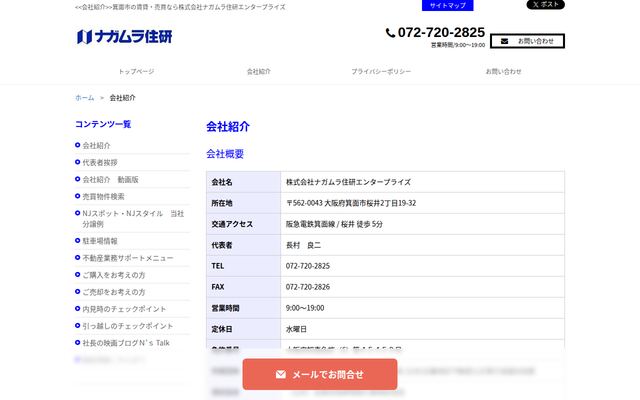The image size is (640, 400).
Task: Click the bullet icon next to 代表者挨拶
Action: tap(78, 162)
